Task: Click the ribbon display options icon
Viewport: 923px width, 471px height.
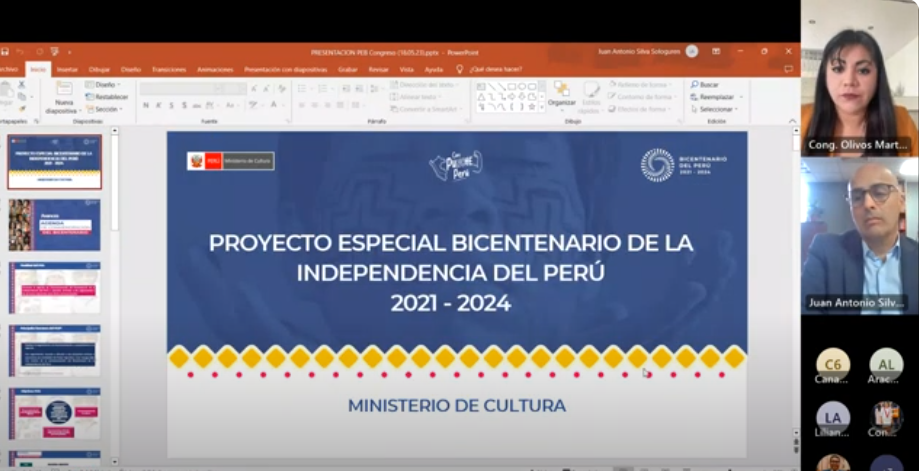Action: click(x=717, y=51)
